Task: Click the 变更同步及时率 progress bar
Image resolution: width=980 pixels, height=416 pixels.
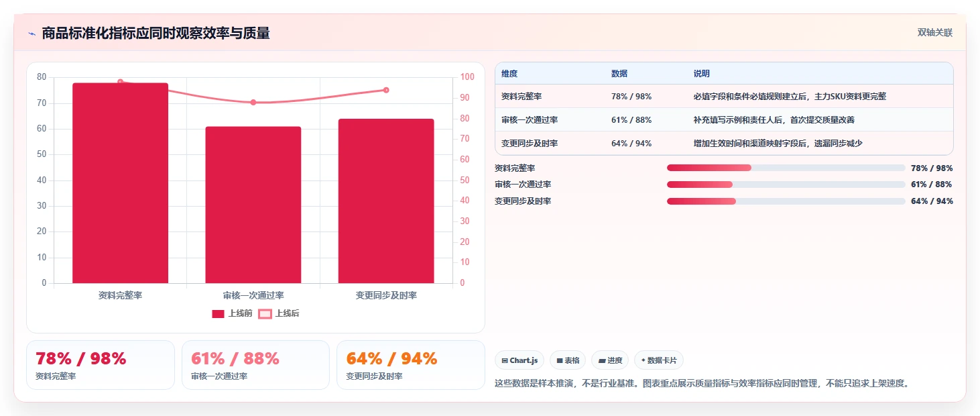Action: (x=786, y=201)
